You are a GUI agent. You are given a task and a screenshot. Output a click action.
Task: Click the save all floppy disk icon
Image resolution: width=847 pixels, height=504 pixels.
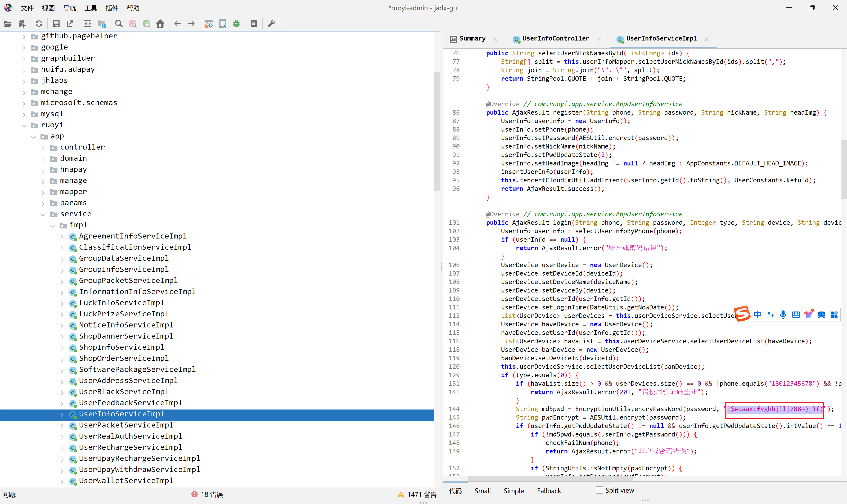[x=56, y=24]
